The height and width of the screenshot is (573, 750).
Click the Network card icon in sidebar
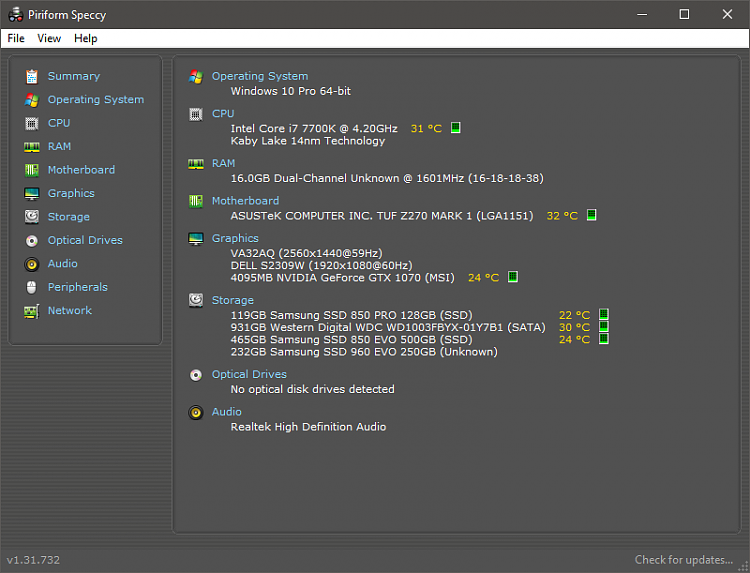point(32,311)
